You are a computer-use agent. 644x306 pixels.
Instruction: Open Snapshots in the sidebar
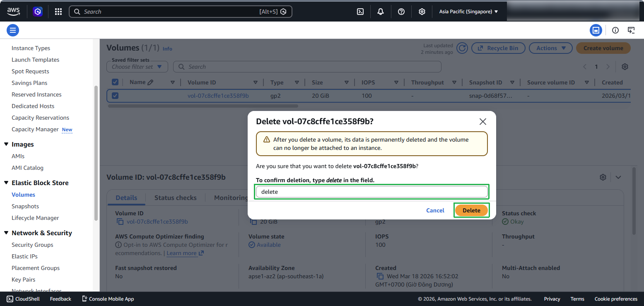click(25, 206)
